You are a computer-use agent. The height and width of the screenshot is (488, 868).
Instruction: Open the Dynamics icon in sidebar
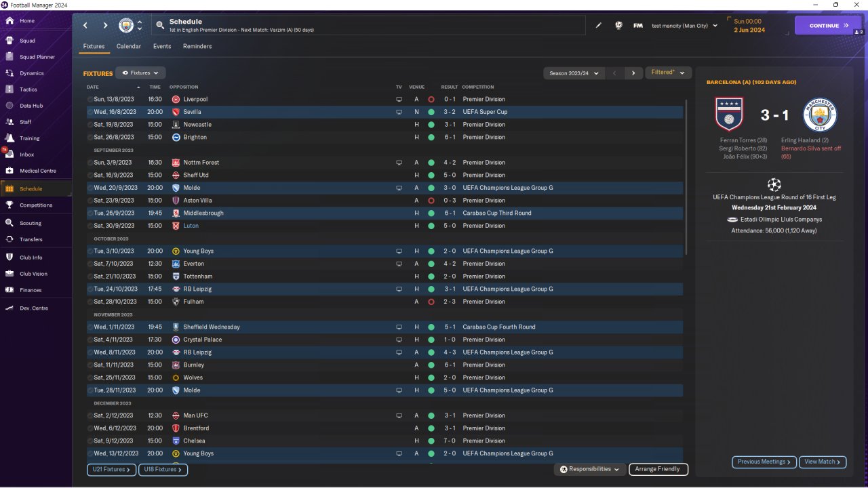coord(9,73)
